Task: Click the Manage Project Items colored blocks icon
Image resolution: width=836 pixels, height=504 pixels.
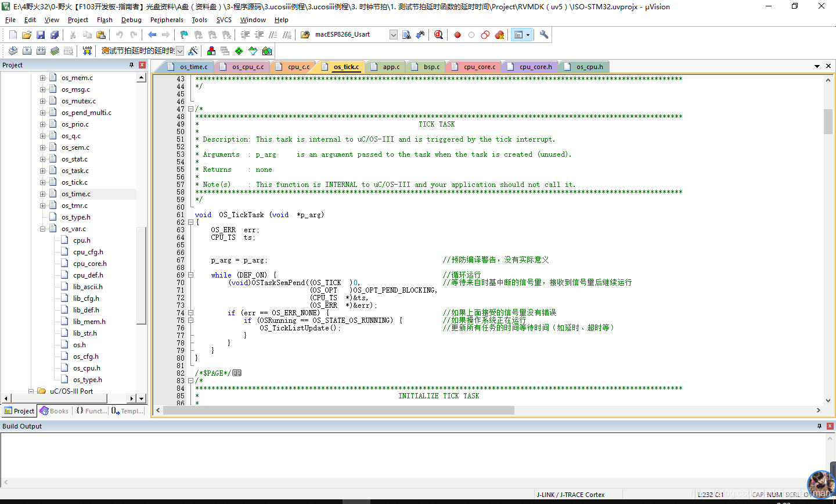Action: (211, 51)
